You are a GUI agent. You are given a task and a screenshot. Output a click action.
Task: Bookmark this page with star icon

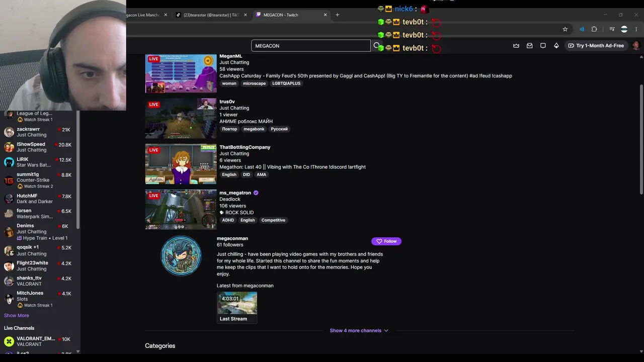[565, 29]
